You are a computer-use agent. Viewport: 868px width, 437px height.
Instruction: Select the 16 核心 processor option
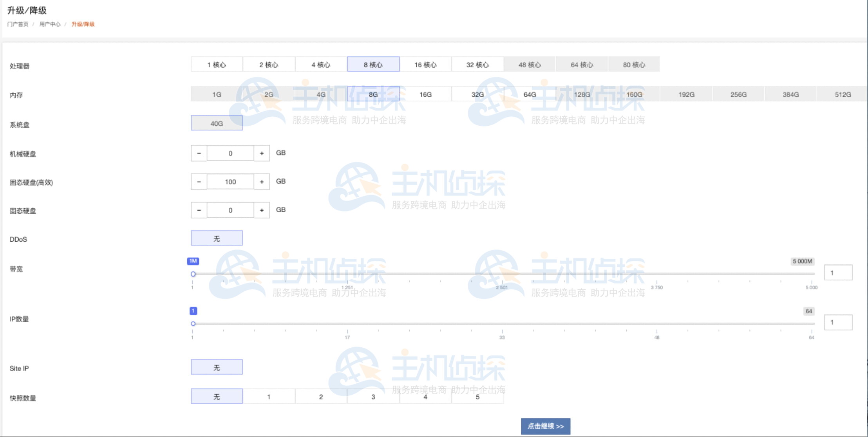tap(425, 65)
